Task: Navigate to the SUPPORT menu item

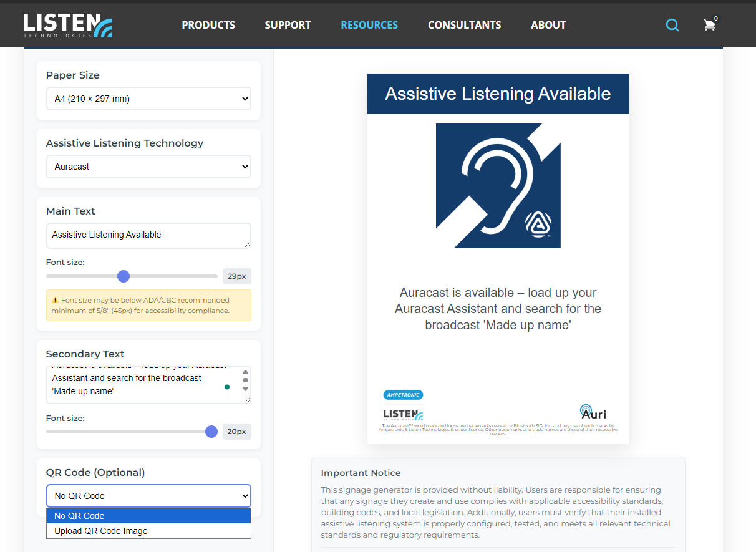Action: (288, 25)
